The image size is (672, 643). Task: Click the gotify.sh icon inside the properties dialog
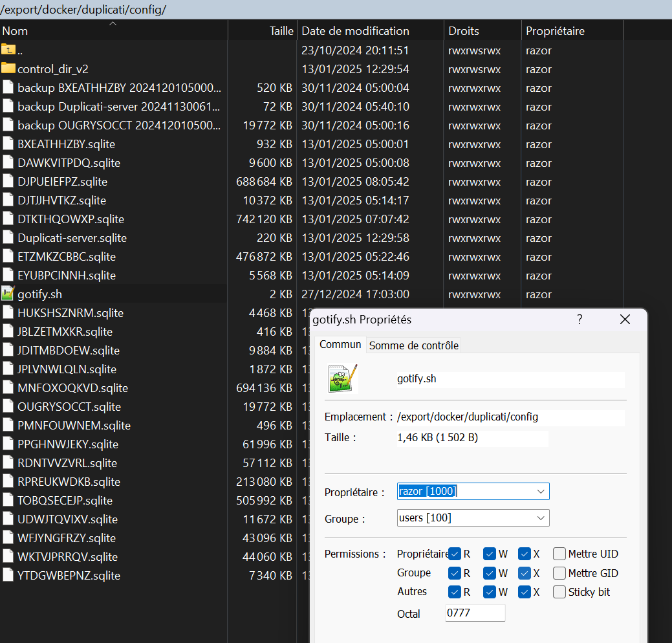coord(341,379)
